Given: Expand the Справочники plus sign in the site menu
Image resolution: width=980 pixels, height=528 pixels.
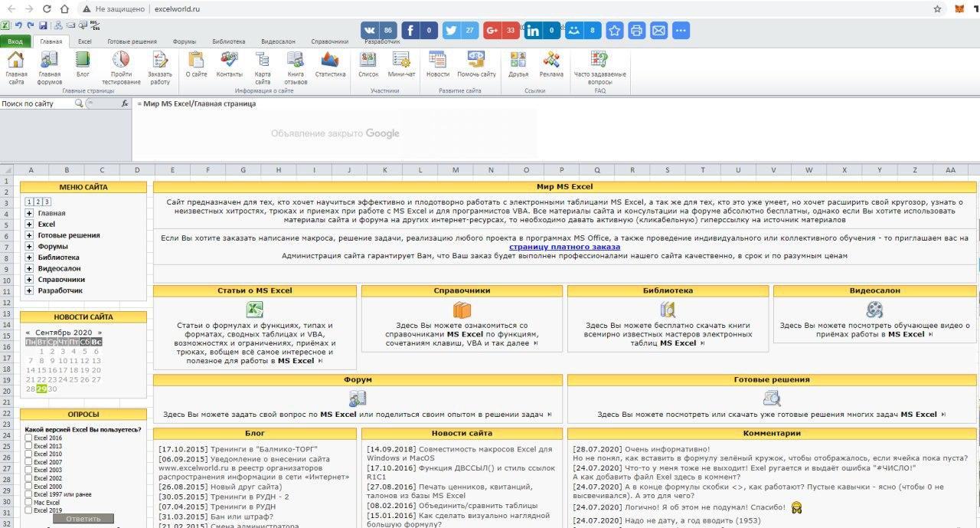Looking at the screenshot, I should pyautogui.click(x=29, y=280).
